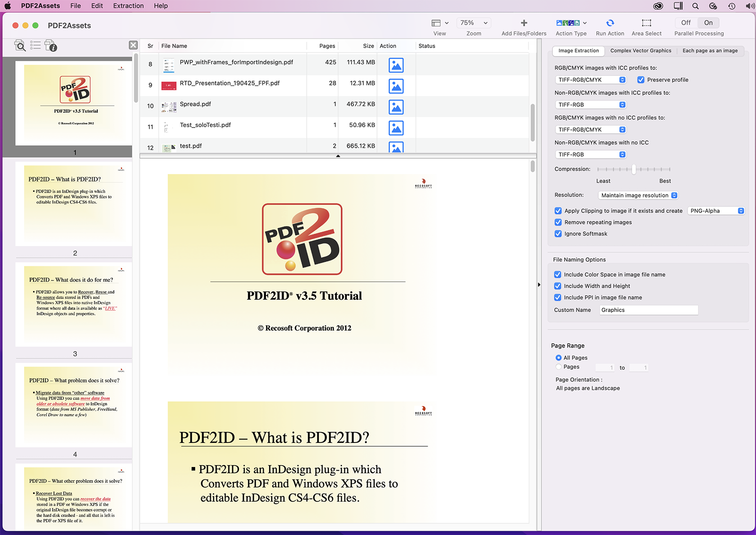Toggle Include Color Space in image file name
The height and width of the screenshot is (535, 756).
click(558, 274)
